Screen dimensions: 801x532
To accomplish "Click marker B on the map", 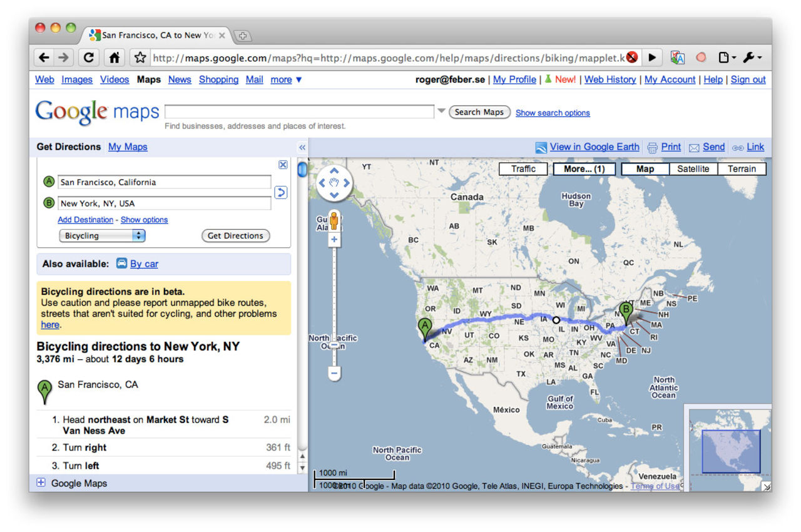I will [x=625, y=313].
